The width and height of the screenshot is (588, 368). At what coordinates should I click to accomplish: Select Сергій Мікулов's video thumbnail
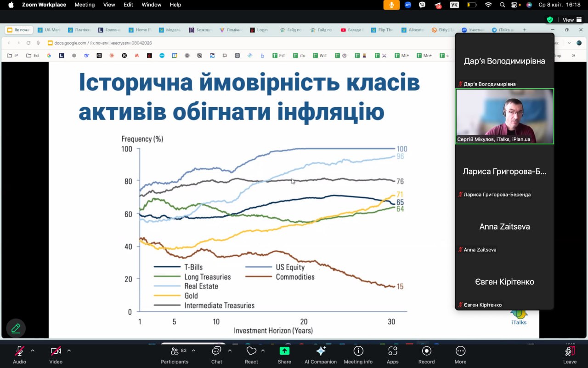tap(504, 116)
